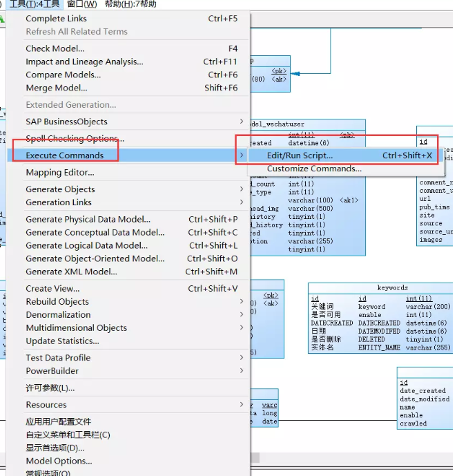Highlight Execute Commands menu item

(128, 155)
